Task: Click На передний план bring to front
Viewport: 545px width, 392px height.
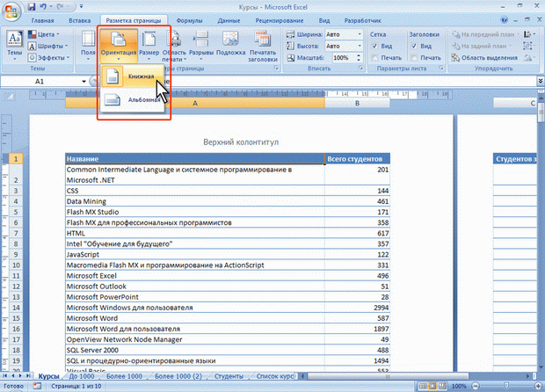Action: coord(485,34)
